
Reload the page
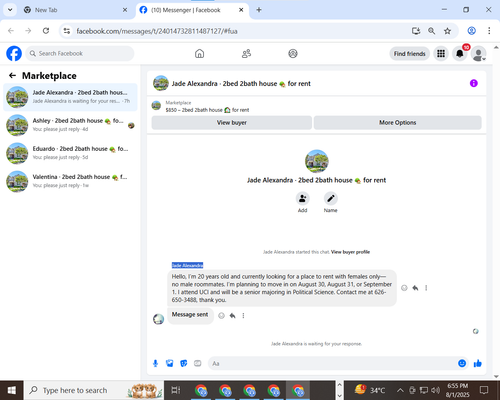[46, 31]
